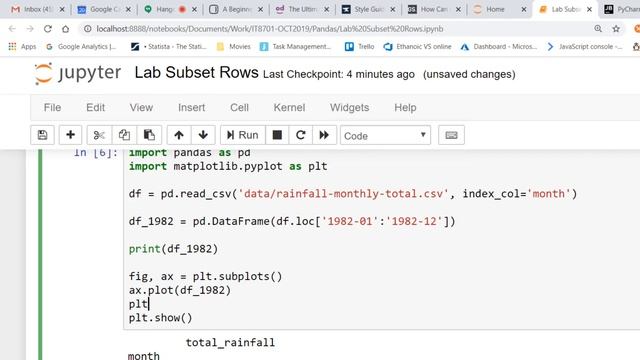Reload the browser page
Screen dimensions: 640x360
click(48, 29)
